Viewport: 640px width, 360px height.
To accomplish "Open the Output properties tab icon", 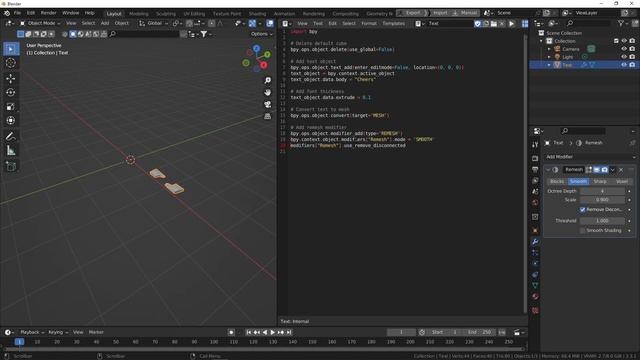I will point(535,169).
